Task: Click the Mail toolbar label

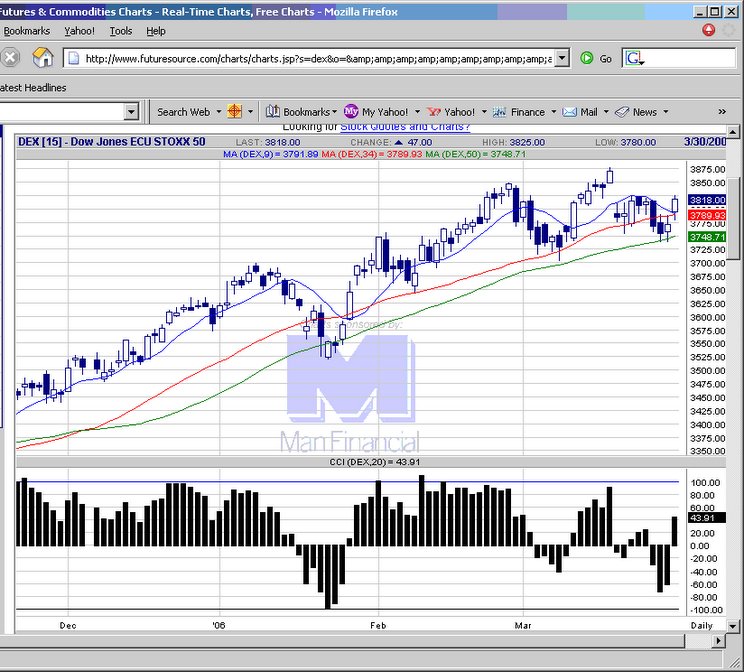Action: (589, 112)
